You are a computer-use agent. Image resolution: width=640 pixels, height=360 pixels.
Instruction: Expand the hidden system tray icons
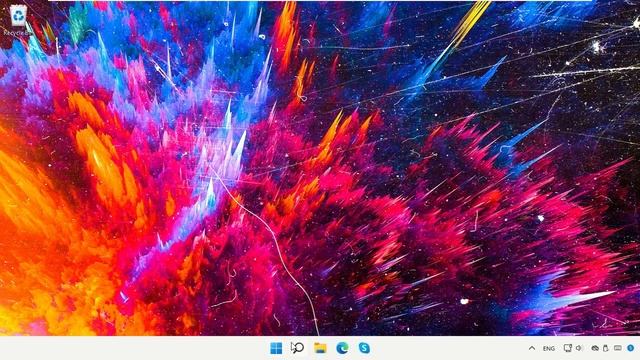point(532,348)
